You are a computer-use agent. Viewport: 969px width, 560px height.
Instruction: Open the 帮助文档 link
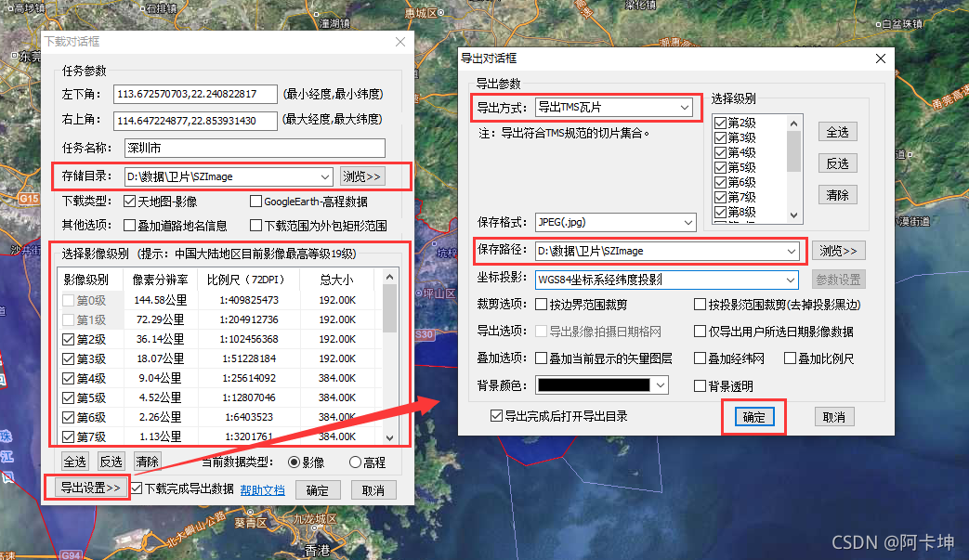263,490
